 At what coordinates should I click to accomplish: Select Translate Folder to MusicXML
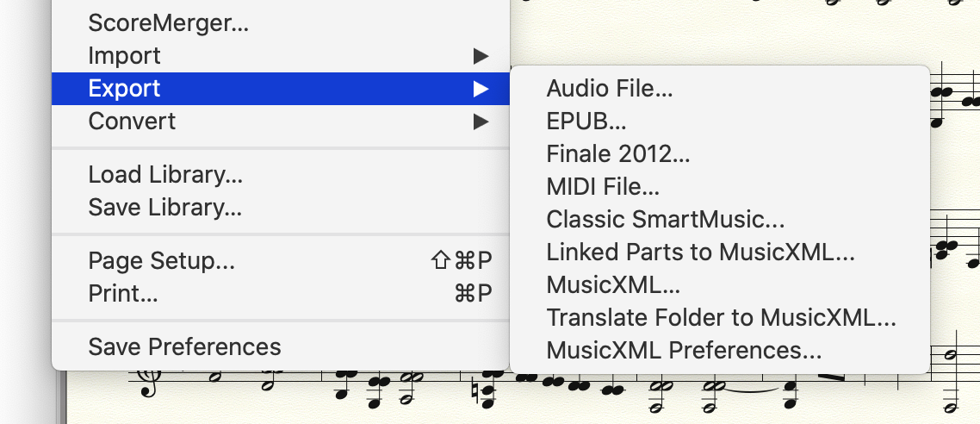pos(721,318)
